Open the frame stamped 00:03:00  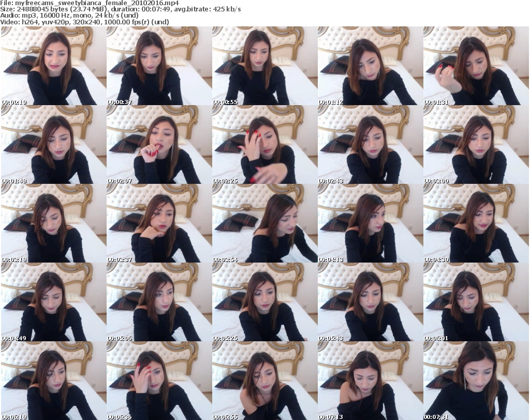476,144
